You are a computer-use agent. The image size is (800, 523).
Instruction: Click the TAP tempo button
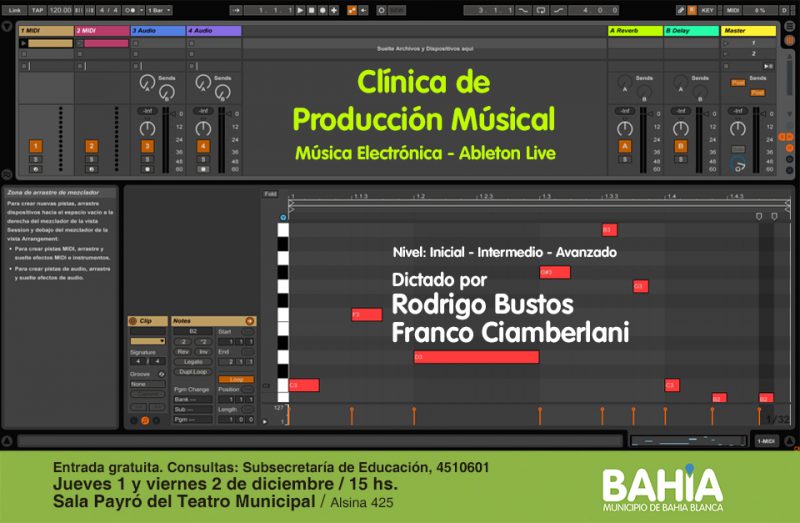(35, 10)
